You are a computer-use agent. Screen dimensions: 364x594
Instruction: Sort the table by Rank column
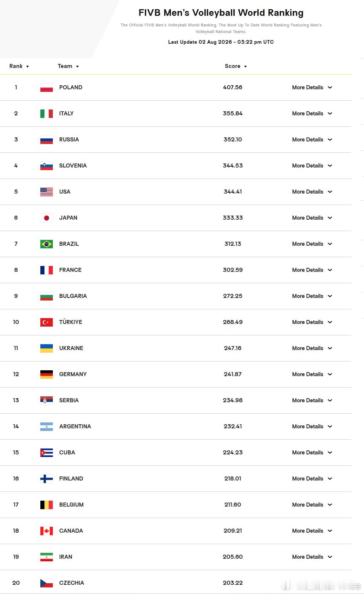coord(19,66)
